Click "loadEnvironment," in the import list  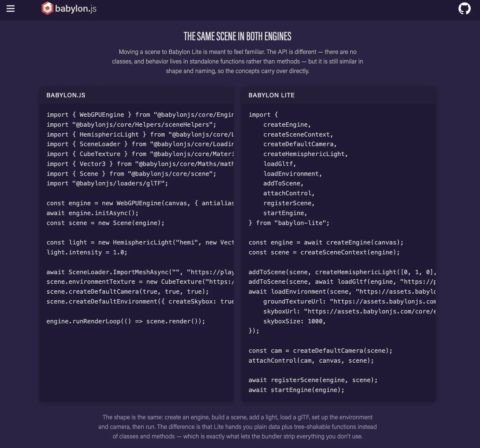(293, 174)
